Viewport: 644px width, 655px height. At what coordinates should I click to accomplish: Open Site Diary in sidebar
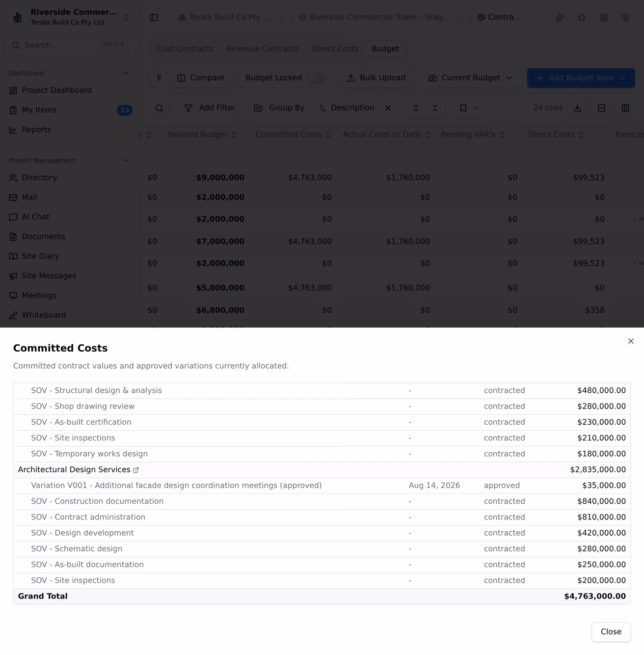coord(70,256)
